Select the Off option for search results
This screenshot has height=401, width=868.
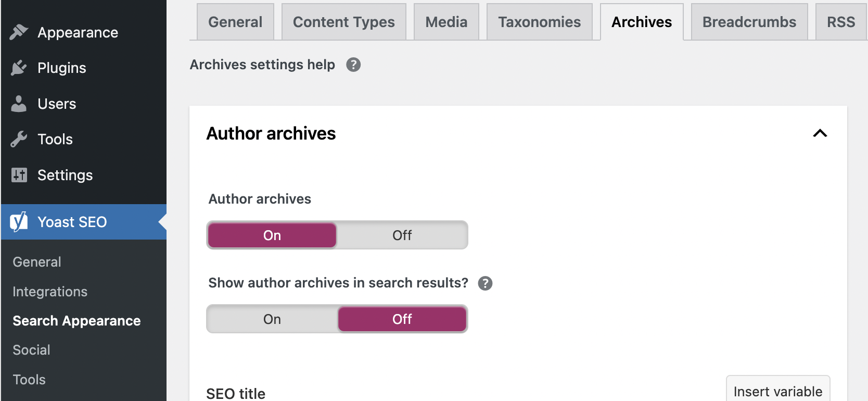coord(402,319)
